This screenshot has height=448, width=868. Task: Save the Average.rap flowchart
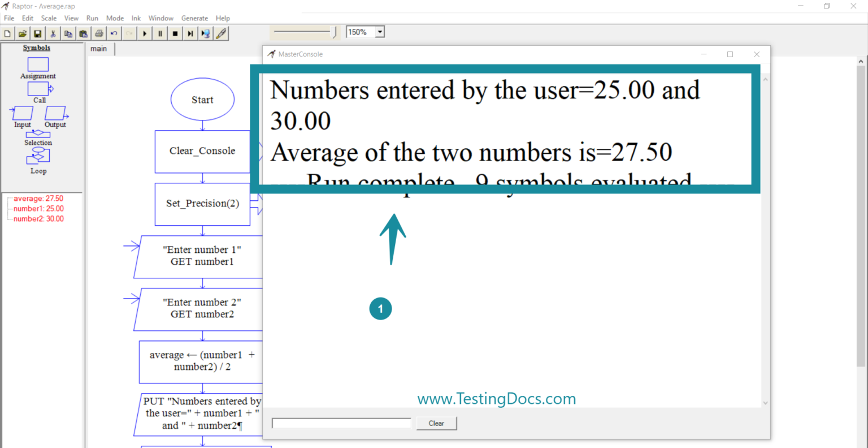pos(37,33)
